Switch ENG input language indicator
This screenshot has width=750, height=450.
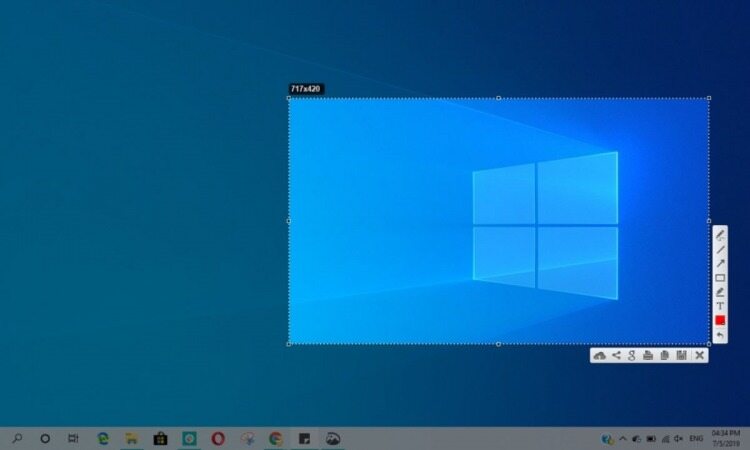pyautogui.click(x=696, y=438)
